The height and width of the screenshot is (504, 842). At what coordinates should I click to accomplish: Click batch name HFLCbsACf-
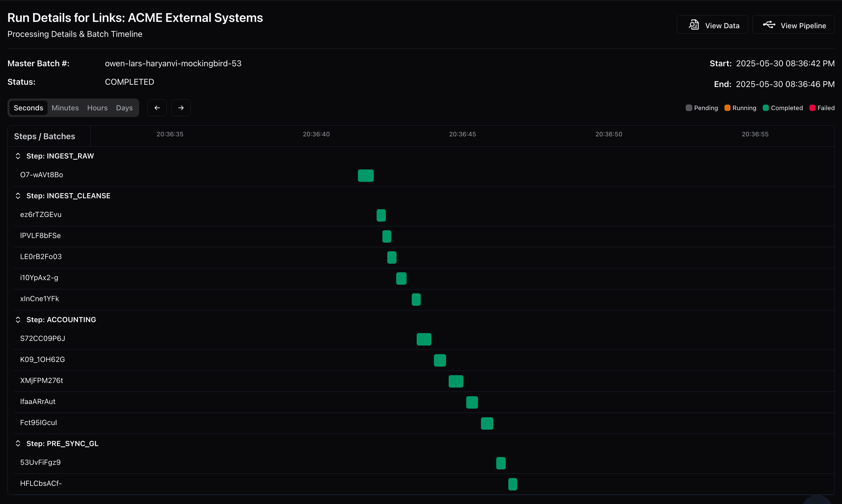pyautogui.click(x=41, y=483)
